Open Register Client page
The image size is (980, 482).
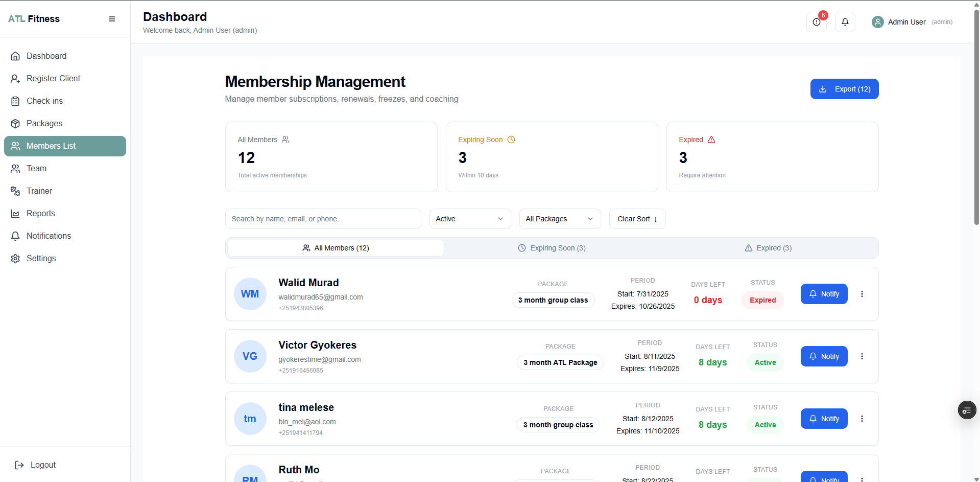[x=65, y=79]
